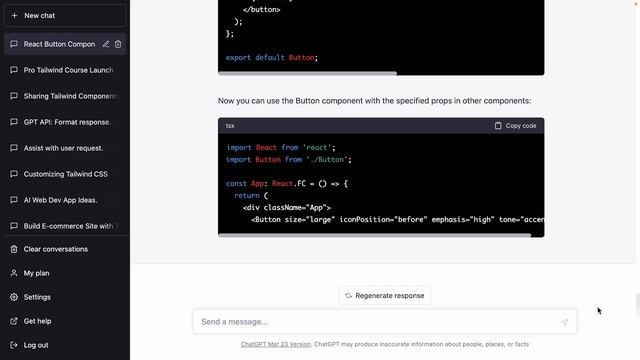The width and height of the screenshot is (640, 360).
Task: Click the '</button>' closing tag line
Action: pos(262,10)
